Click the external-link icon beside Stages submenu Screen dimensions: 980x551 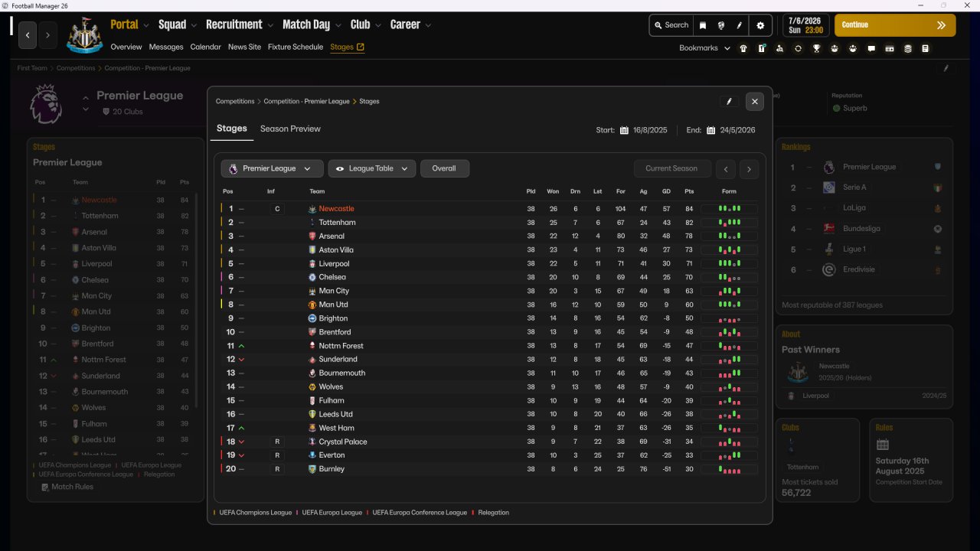(x=361, y=47)
